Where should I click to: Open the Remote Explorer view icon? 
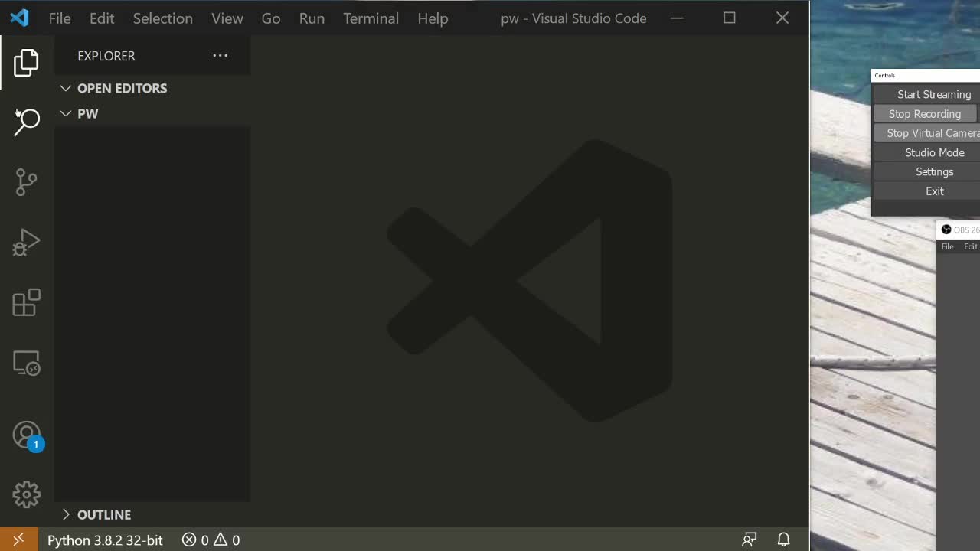point(26,363)
